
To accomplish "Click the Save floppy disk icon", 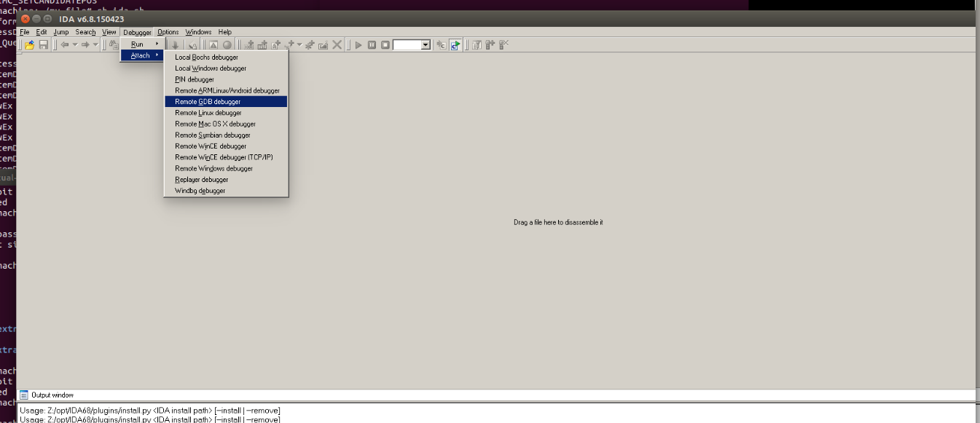I will (x=43, y=45).
